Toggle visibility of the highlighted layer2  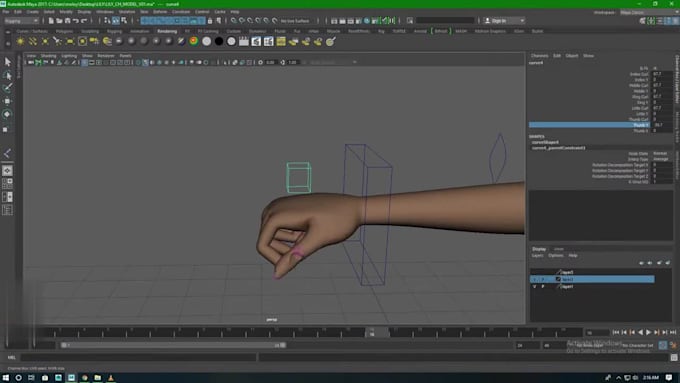click(x=534, y=279)
